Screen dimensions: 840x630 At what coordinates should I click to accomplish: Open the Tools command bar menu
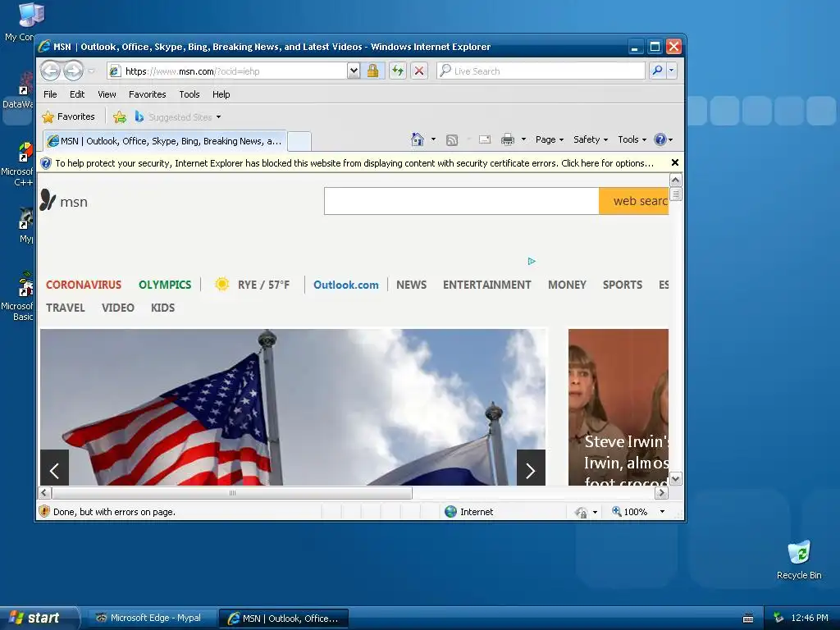[x=632, y=139]
